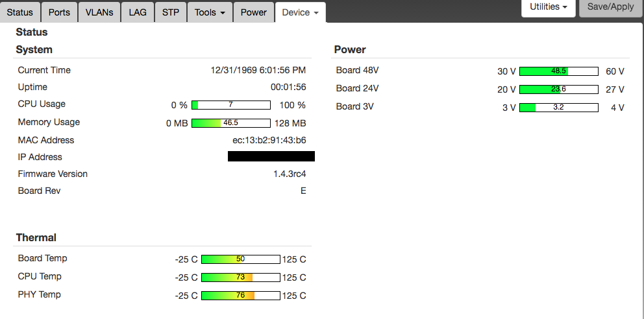Switch to the Power tab
Viewport: 644px width, 319px height.
point(253,12)
